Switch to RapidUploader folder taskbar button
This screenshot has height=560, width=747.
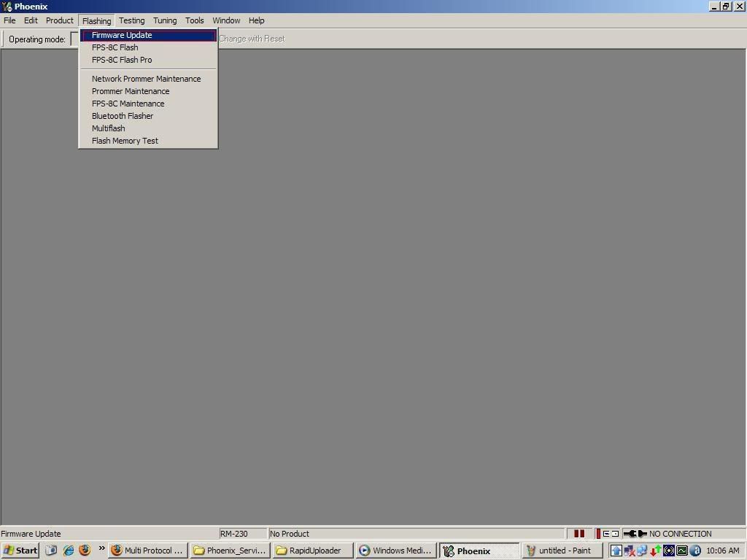click(x=314, y=551)
